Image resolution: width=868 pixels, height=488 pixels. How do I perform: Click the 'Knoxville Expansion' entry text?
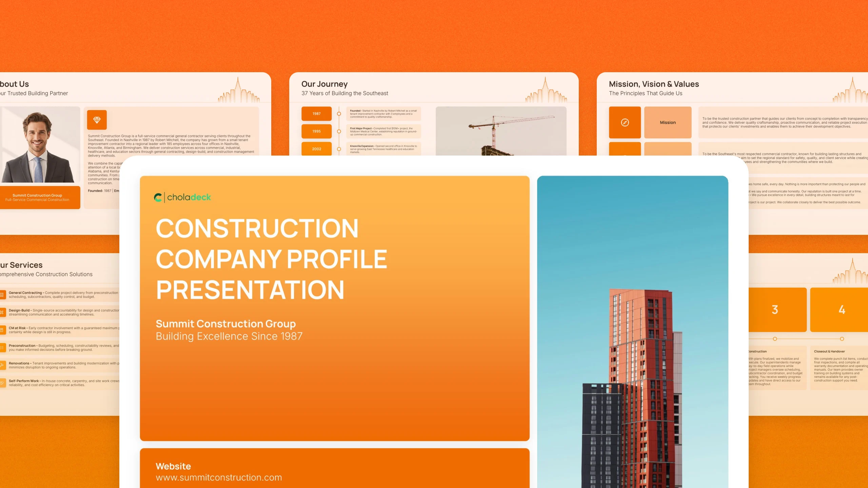tap(383, 149)
